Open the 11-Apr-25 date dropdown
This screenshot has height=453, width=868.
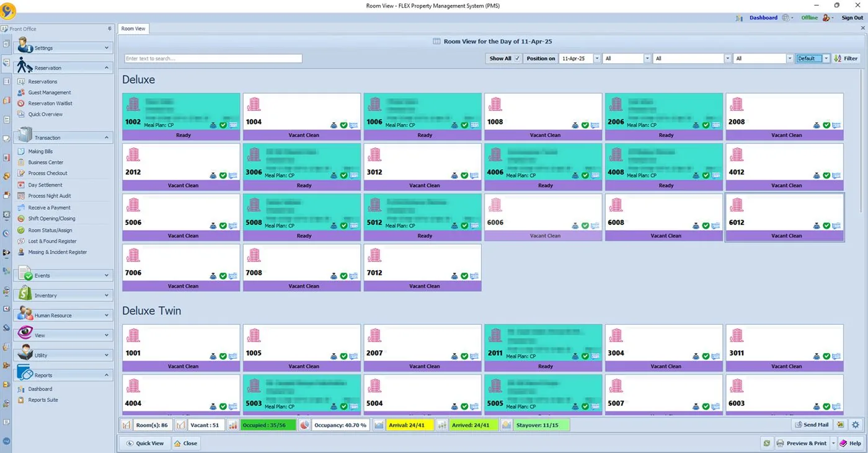pyautogui.click(x=597, y=58)
